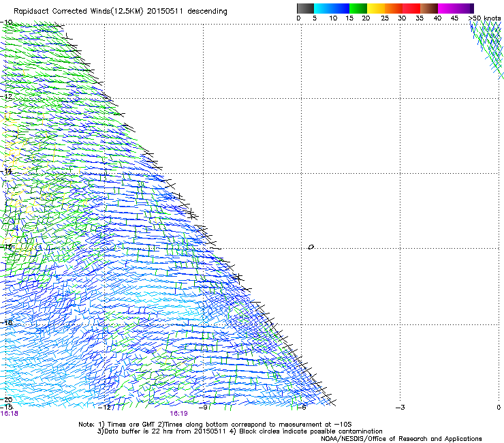Click the "Times are GMT" note text
504x443 pixels.
130,425
